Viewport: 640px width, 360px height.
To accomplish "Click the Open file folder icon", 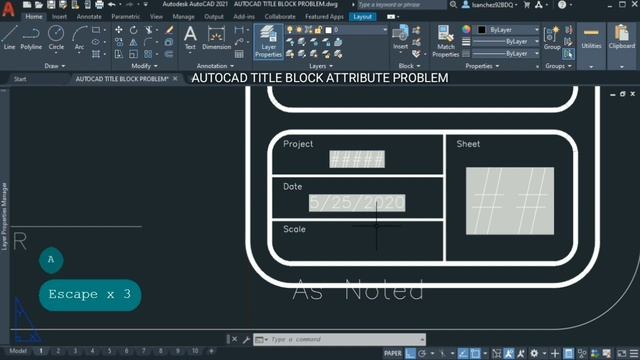I will [x=39, y=5].
